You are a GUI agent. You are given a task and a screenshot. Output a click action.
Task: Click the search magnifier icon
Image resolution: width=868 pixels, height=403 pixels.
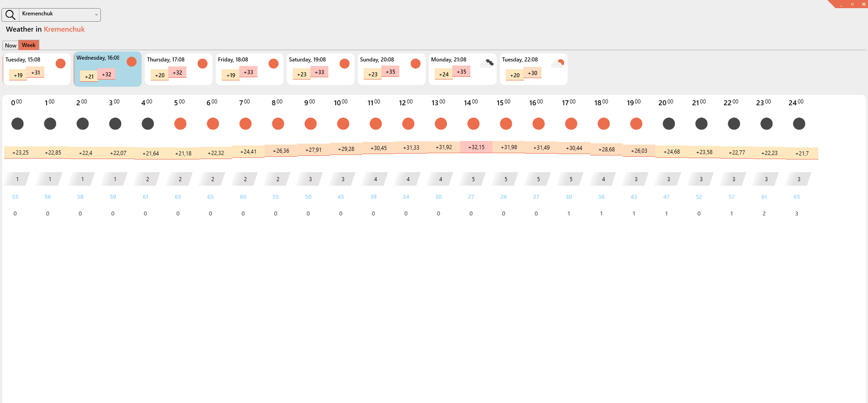coord(10,15)
